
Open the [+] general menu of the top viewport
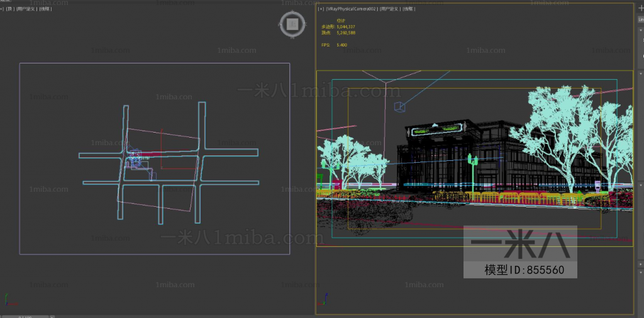click(x=3, y=9)
